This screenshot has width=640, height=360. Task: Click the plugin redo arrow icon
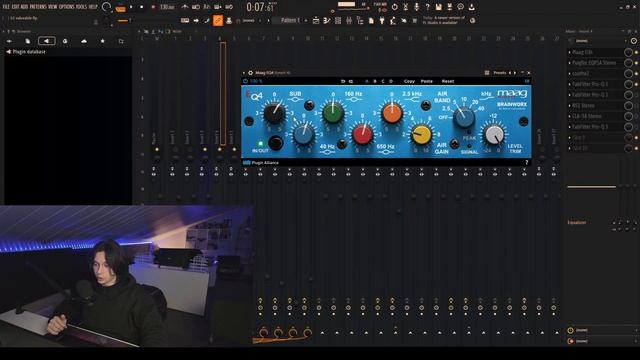coord(351,81)
